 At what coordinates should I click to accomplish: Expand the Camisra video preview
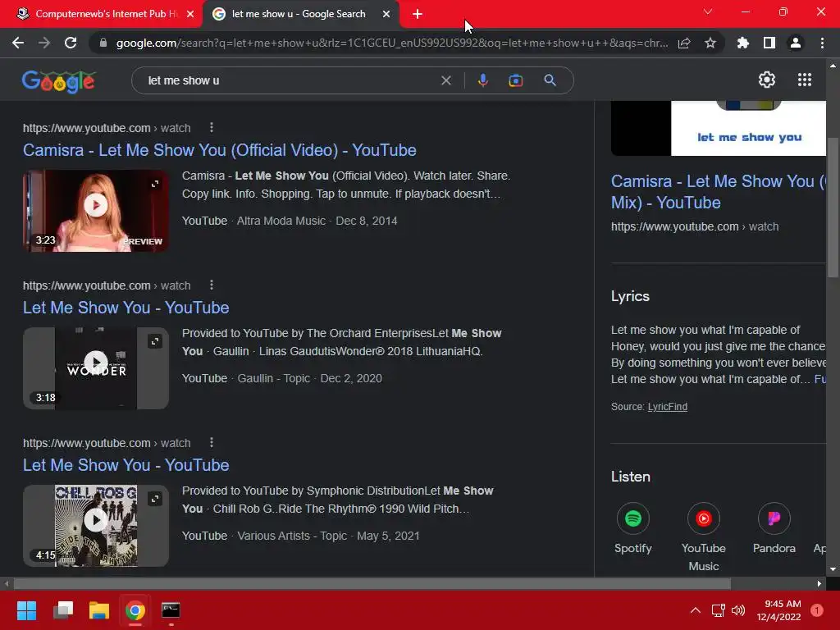(x=155, y=184)
